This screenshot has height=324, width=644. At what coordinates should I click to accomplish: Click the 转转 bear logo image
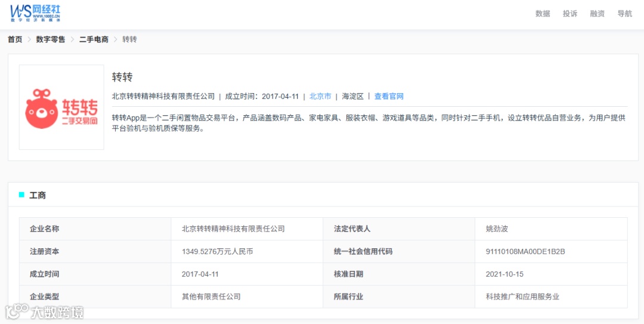[61, 107]
